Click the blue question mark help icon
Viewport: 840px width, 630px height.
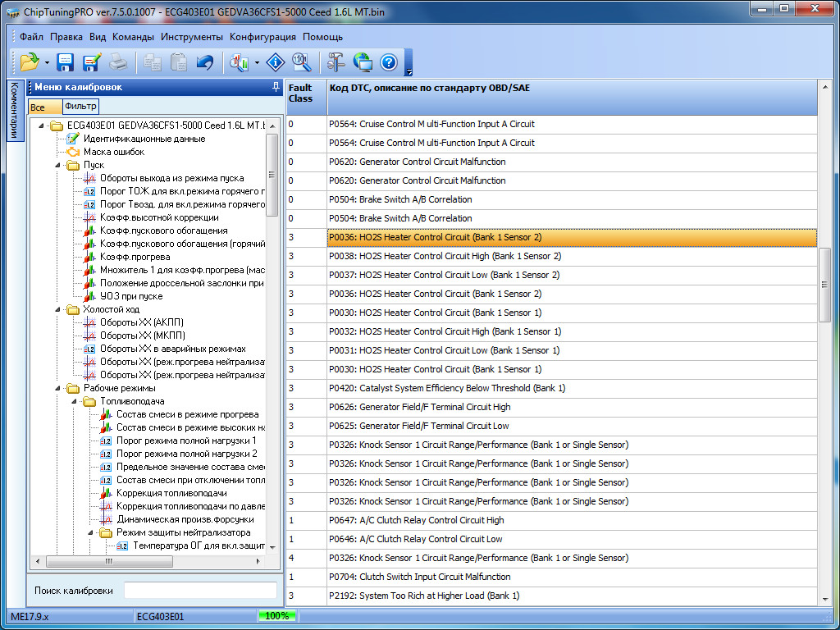388,62
